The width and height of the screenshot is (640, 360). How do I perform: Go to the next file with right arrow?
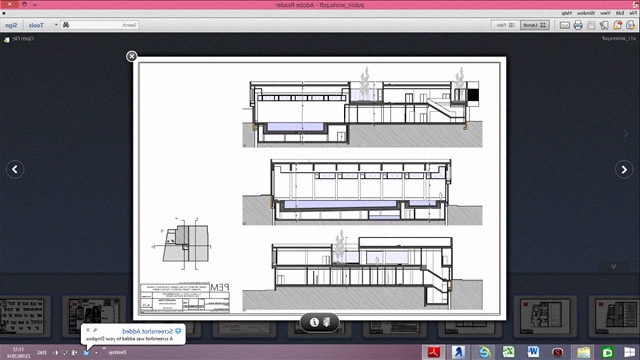click(x=624, y=169)
